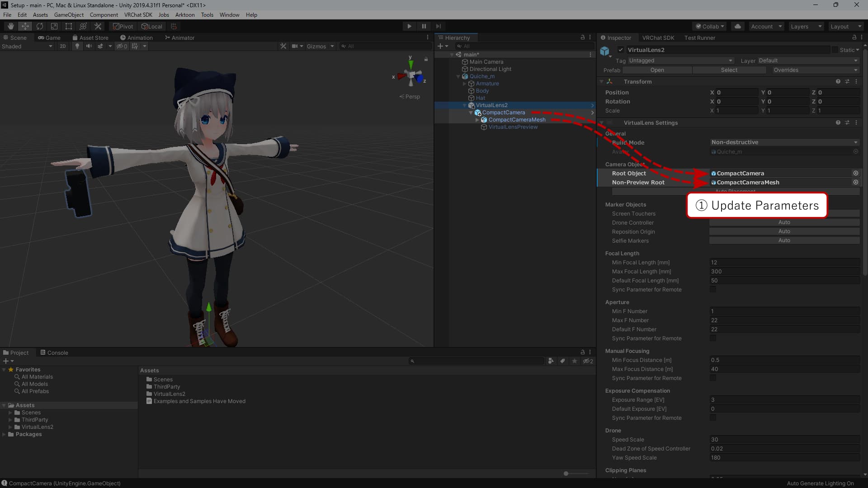Open VirtualLens Settings component menu

(856, 123)
